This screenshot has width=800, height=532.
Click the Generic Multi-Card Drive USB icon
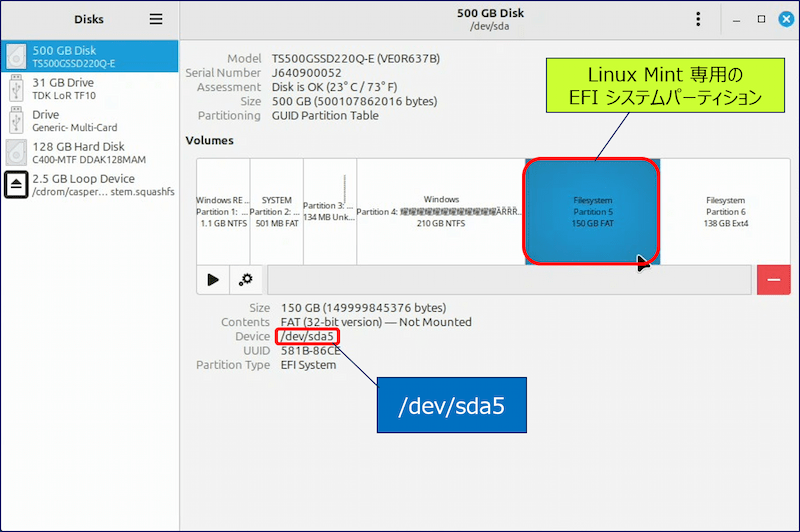(16, 120)
